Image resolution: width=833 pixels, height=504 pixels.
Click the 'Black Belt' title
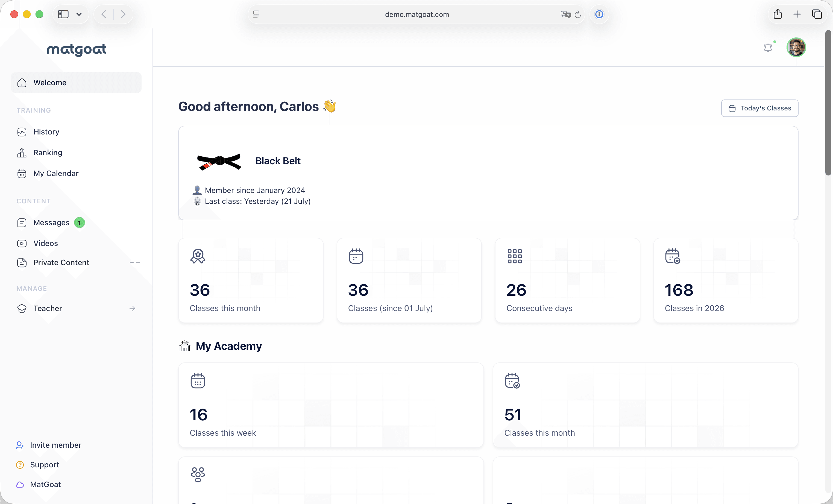278,161
